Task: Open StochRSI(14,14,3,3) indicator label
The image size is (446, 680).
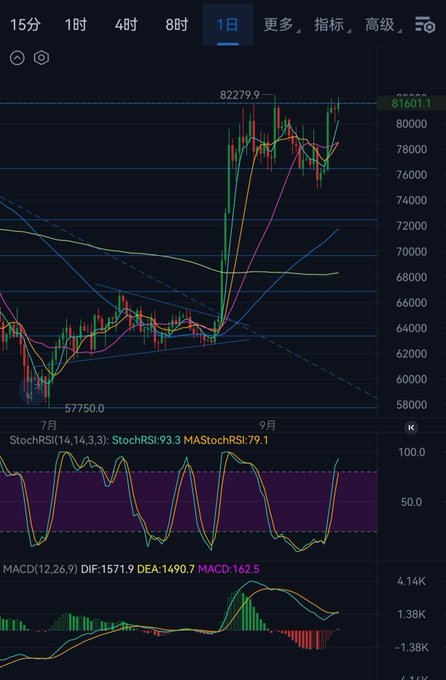Action: tap(59, 440)
